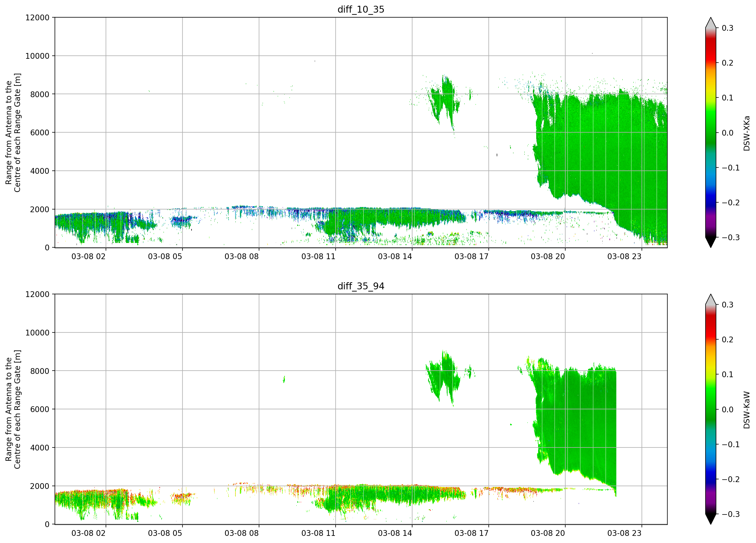The height and width of the screenshot is (543, 756).
Task: Click 4000 tick on diff_35_94 y-axis
Action: [x=40, y=448]
